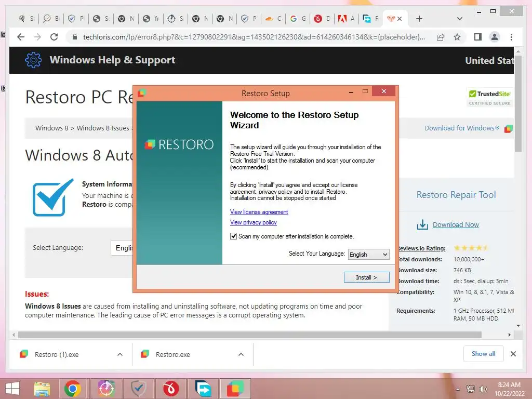Share this page via share icon

(441, 37)
